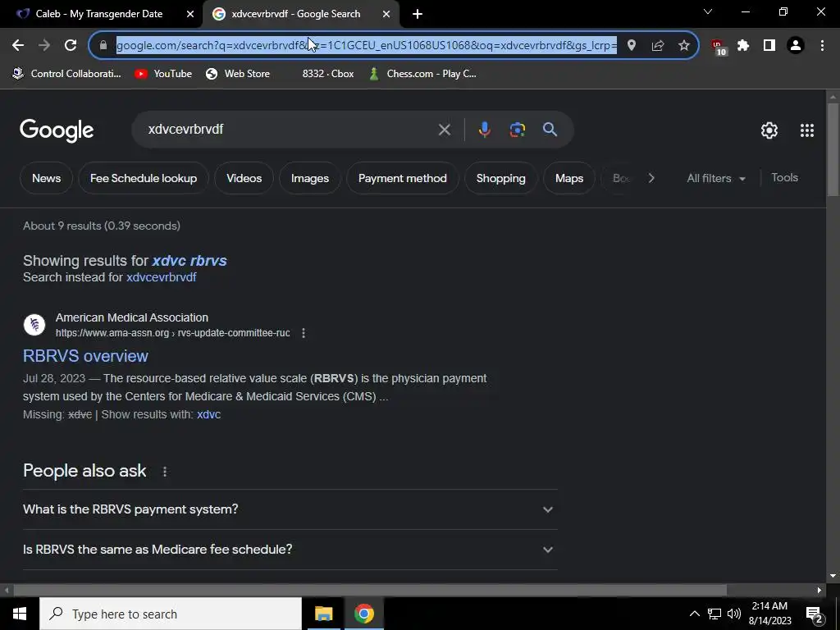Open the volume control in system tray
Viewport: 840px width, 630px height.
click(734, 614)
